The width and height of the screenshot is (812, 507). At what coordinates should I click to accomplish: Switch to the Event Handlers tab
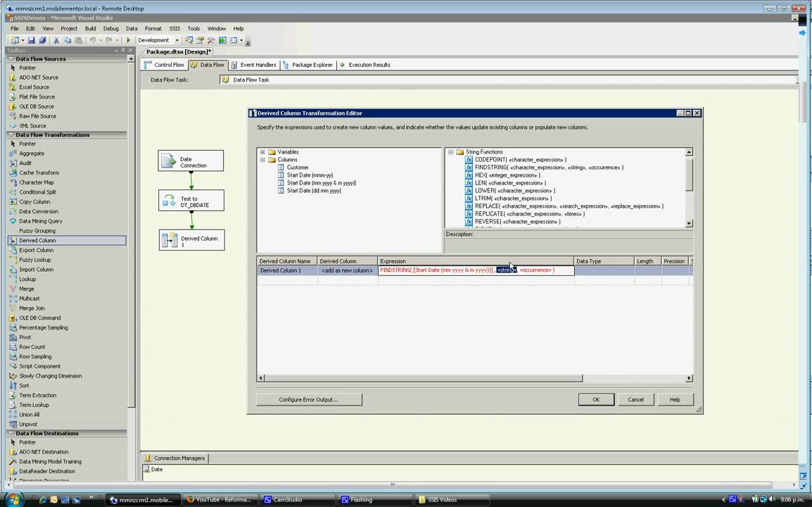(x=254, y=65)
